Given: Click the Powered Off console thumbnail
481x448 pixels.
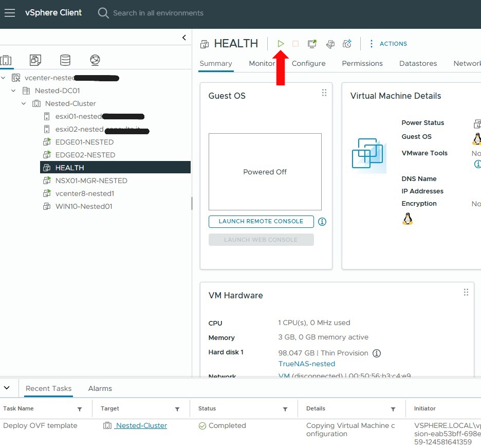Looking at the screenshot, I should tap(265, 172).
